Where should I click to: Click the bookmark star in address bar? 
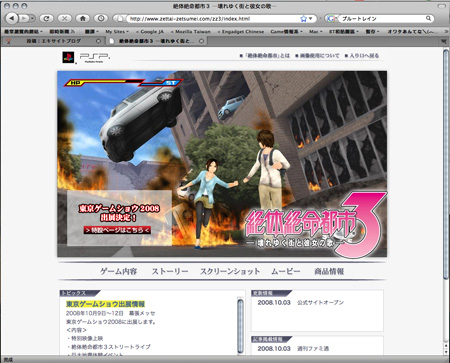point(303,19)
